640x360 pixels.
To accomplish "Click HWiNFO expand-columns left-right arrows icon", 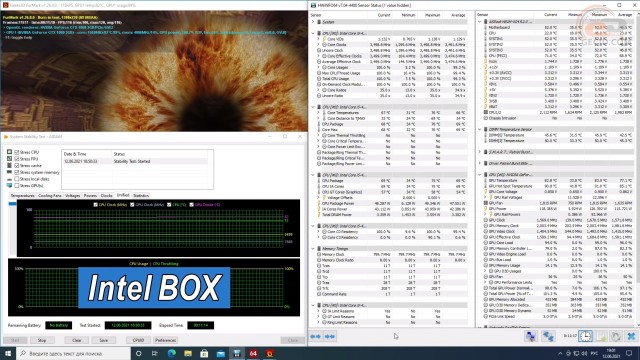I will 315,336.
